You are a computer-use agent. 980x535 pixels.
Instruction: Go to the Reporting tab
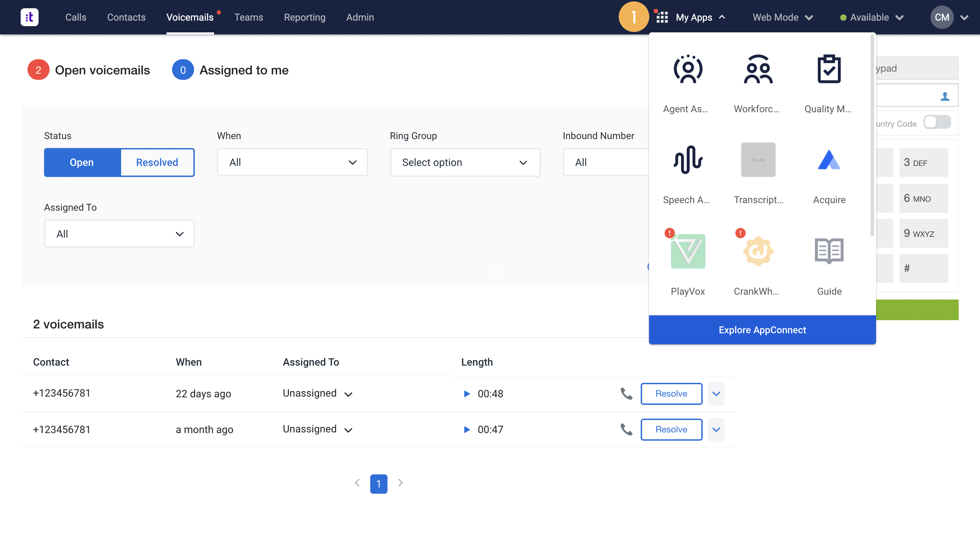[304, 18]
